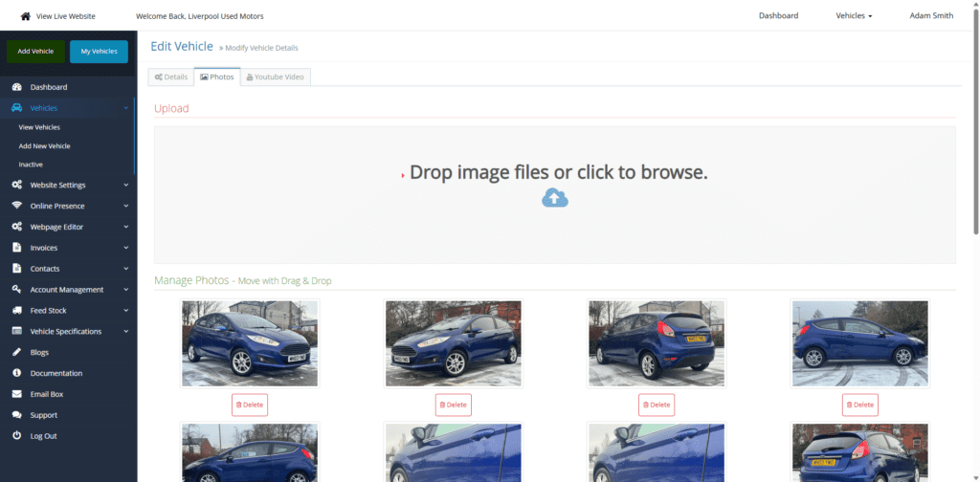
Task: Click the envelope icon for Email Box
Action: (17, 394)
